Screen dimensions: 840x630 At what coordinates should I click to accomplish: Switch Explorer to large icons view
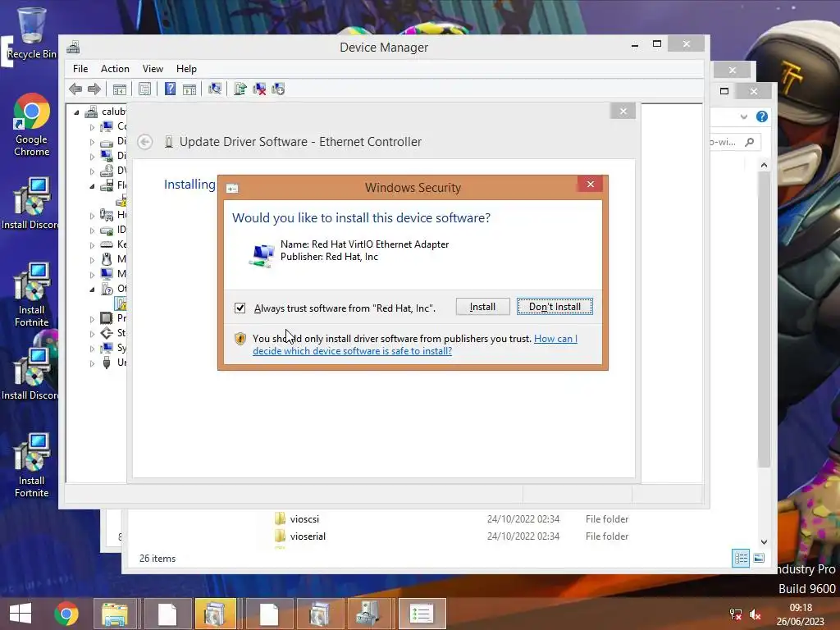[x=759, y=558]
